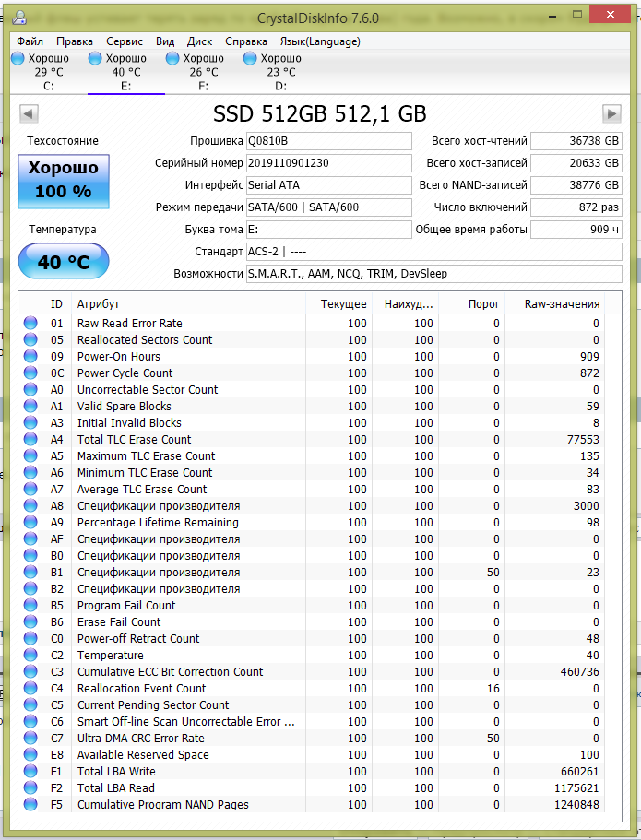Click the serial number field 2019110901230
641x840 pixels.
coord(329,163)
